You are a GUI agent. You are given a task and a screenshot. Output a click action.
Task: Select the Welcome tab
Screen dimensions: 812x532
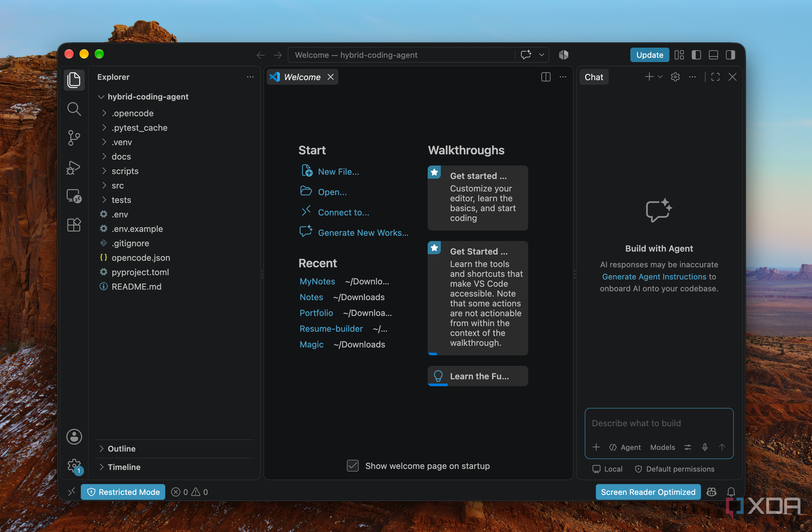(302, 77)
